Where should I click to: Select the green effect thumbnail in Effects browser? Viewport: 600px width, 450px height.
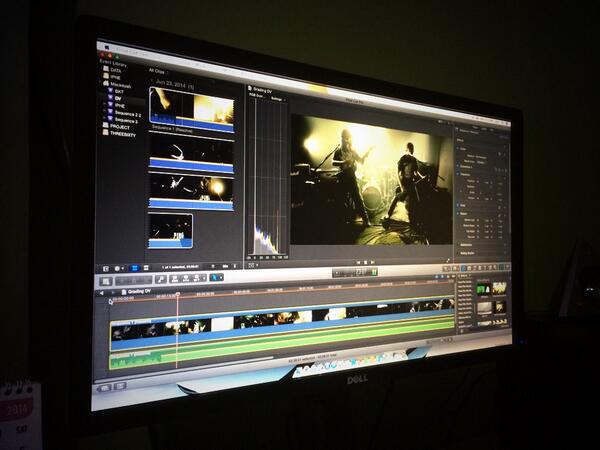coord(483,289)
